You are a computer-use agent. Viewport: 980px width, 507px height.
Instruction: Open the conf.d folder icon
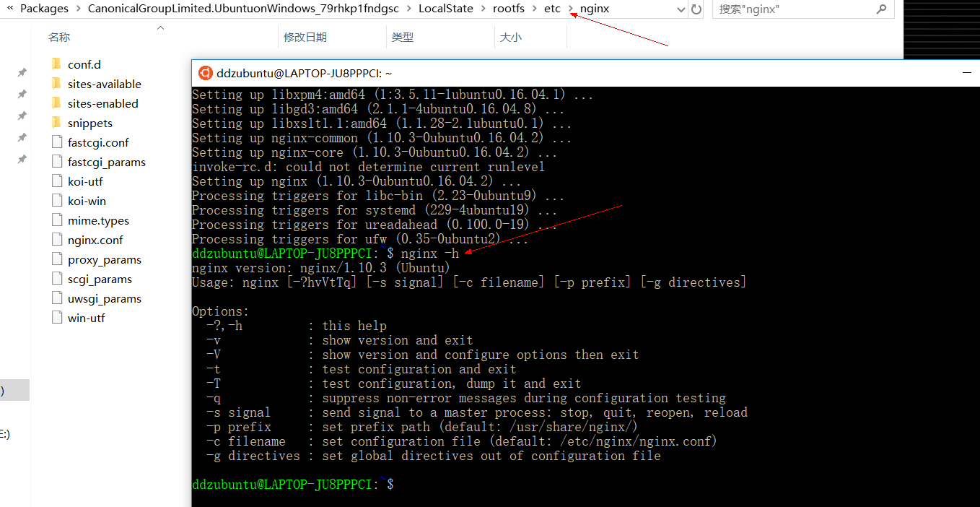[57, 64]
